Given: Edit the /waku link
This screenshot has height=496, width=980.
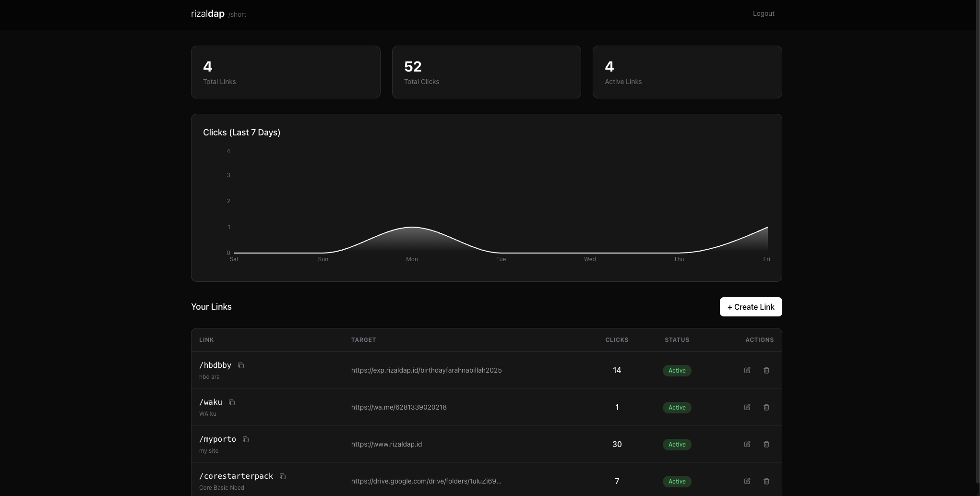Looking at the screenshot, I should tap(747, 407).
